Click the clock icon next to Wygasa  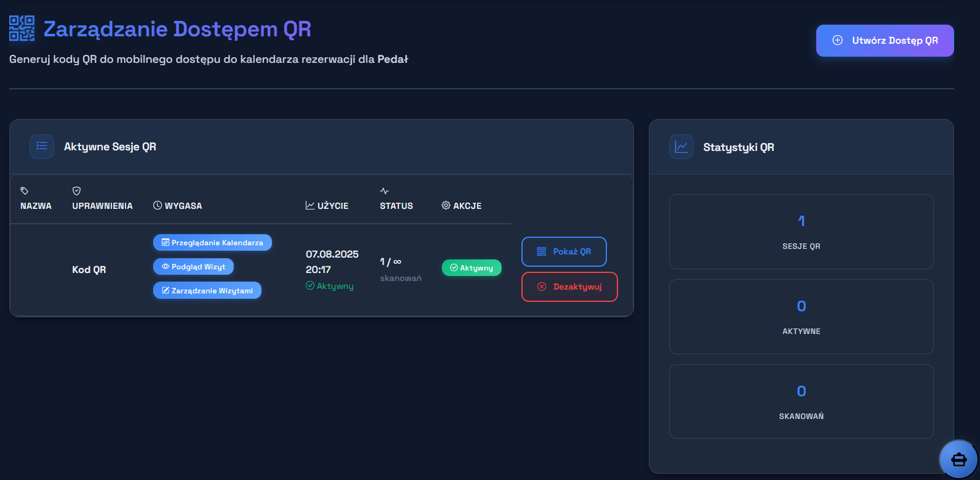pyautogui.click(x=158, y=206)
